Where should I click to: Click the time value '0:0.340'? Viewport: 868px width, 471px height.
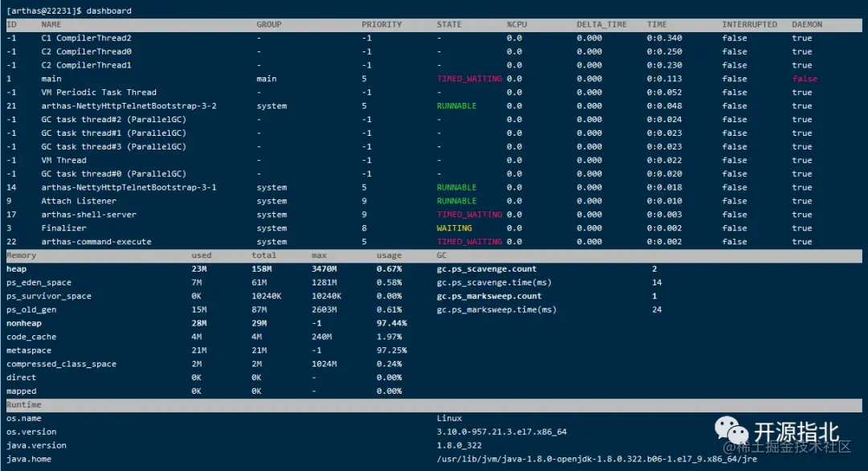[665, 38]
